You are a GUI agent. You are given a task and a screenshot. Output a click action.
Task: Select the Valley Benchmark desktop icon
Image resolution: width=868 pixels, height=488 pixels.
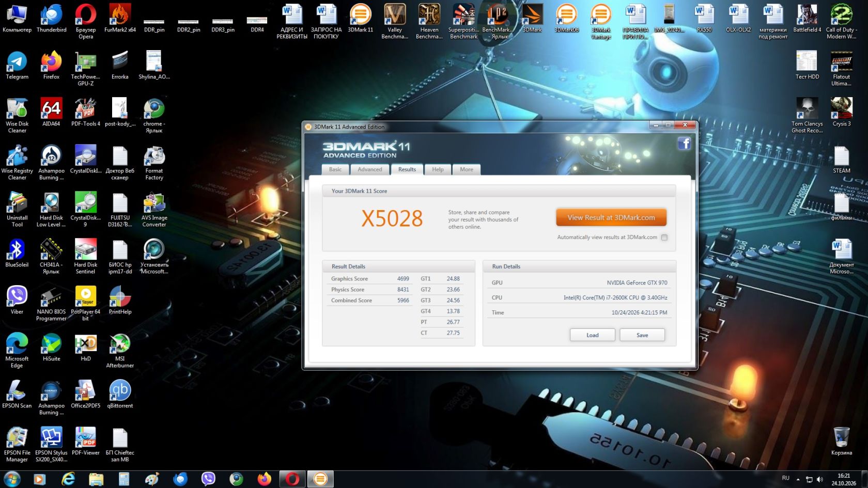395,22
